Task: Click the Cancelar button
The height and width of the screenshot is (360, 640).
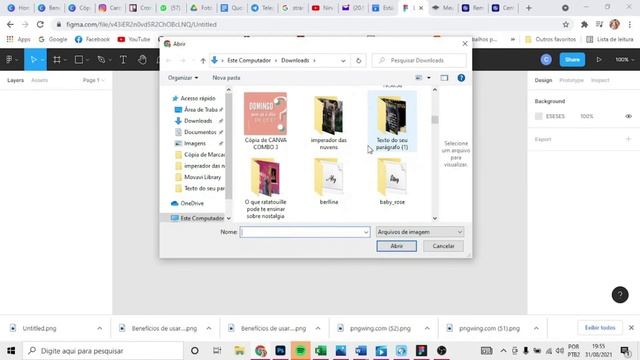Action: [443, 246]
